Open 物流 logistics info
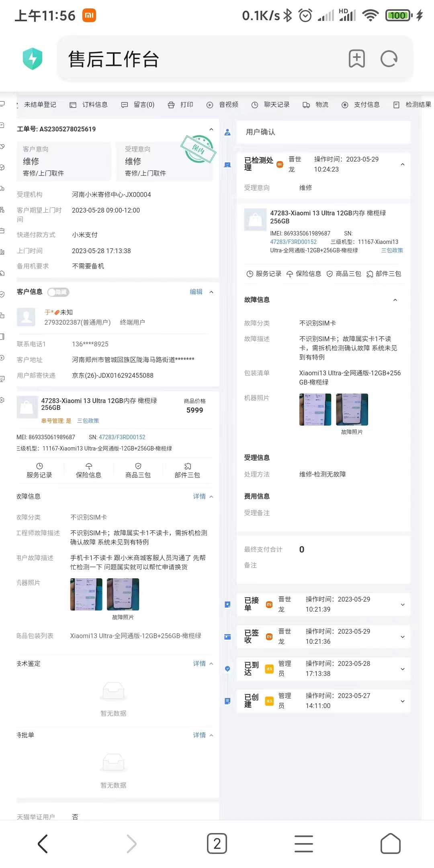This screenshot has height=868, width=434. pyautogui.click(x=315, y=104)
